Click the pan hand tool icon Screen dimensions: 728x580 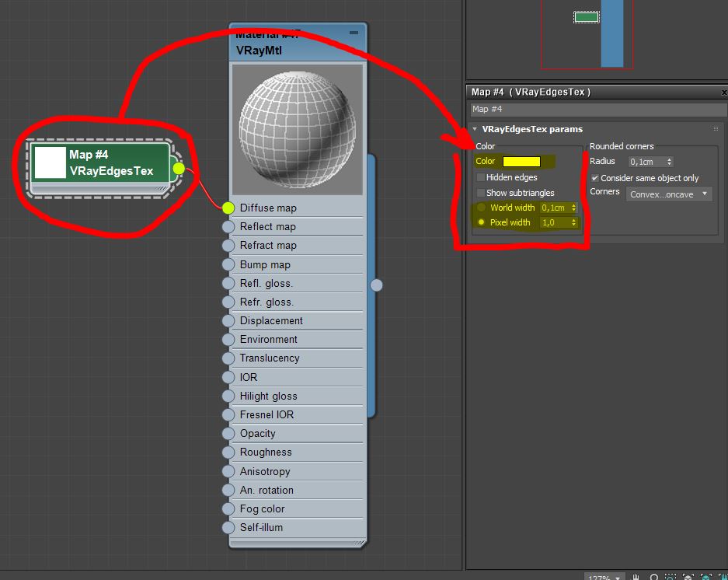coord(636,577)
